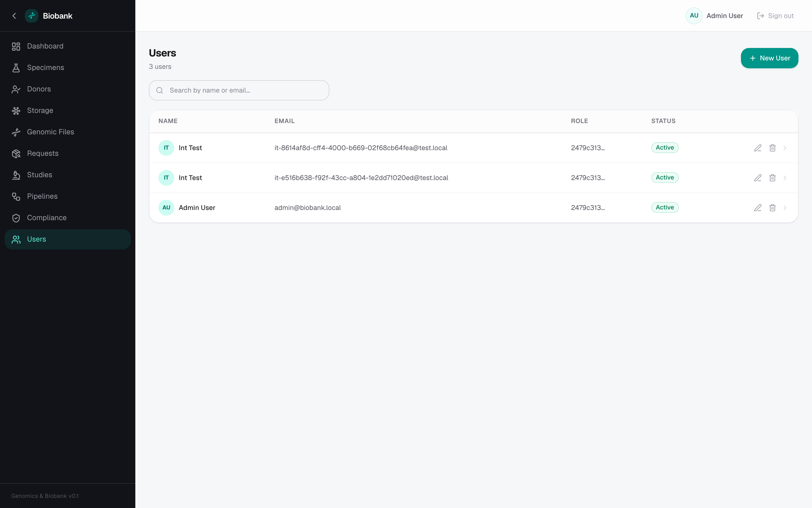Expand it-8614af8d row chevron
The image size is (812, 508).
pyautogui.click(x=785, y=148)
